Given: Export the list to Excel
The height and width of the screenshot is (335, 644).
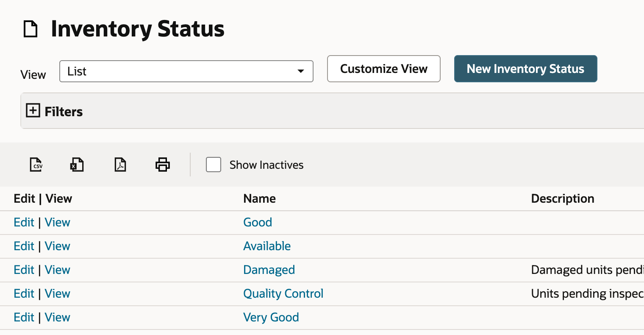Looking at the screenshot, I should click(77, 165).
